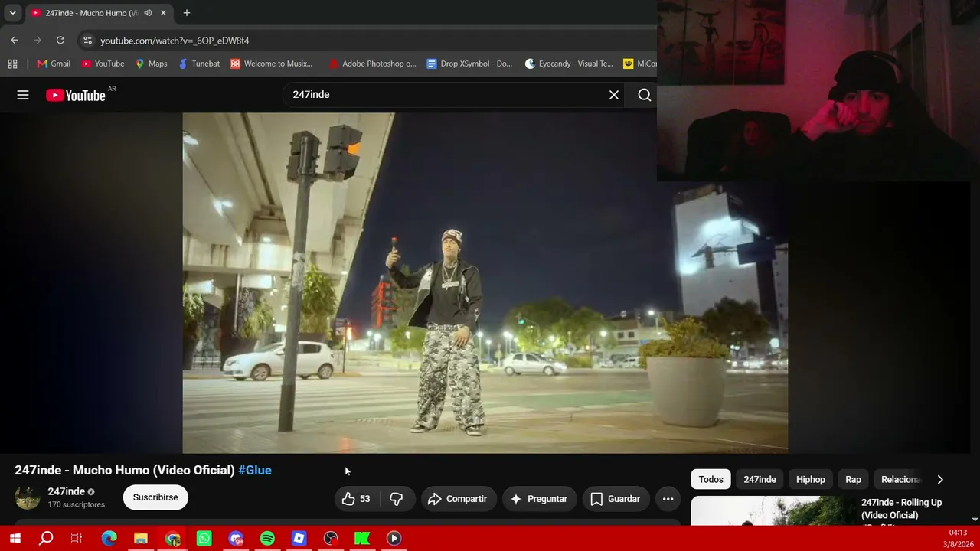Click the YouTube search magnifier button
The width and height of the screenshot is (980, 551).
(645, 95)
